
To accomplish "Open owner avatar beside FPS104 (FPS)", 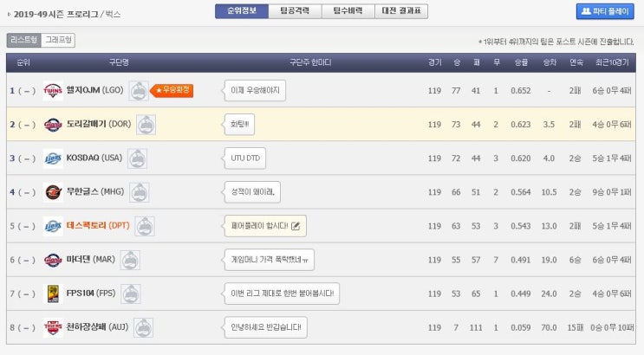I will (131, 294).
